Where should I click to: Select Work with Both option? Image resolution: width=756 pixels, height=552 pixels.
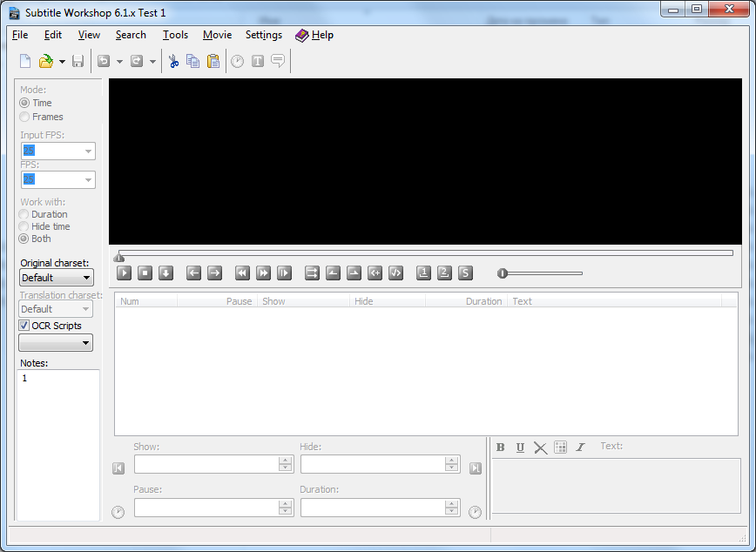(x=24, y=239)
